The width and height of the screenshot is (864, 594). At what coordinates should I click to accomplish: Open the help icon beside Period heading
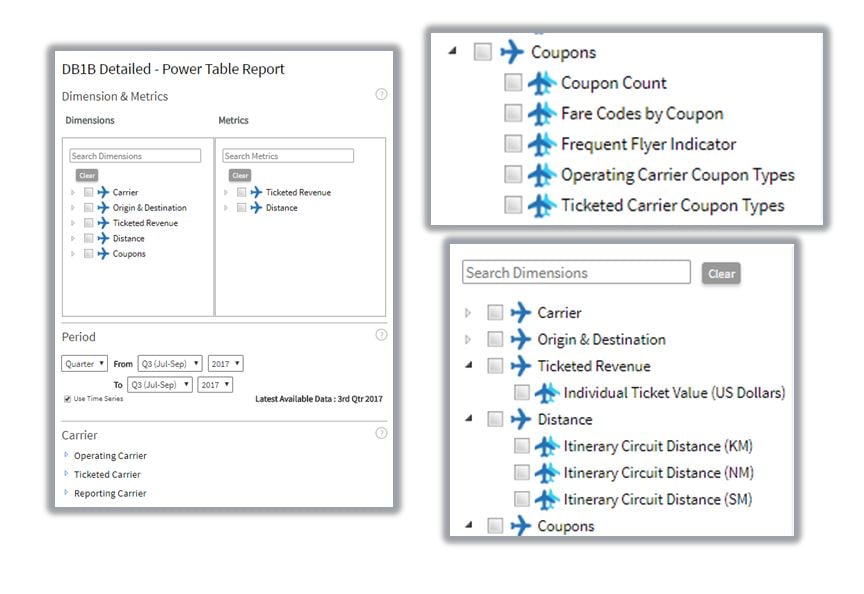[381, 335]
